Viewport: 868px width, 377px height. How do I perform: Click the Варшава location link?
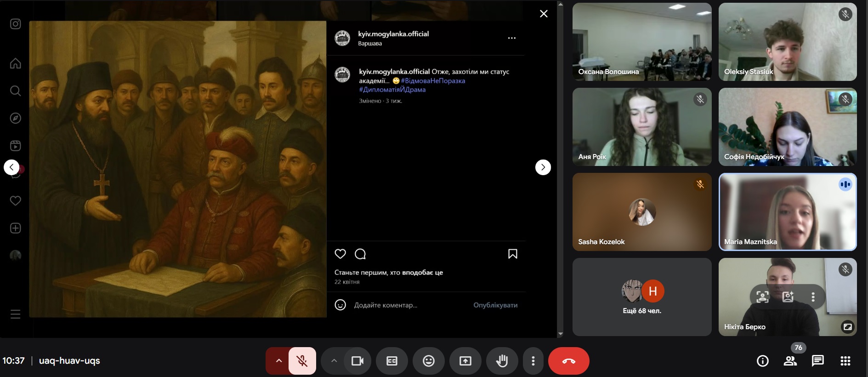click(x=370, y=44)
